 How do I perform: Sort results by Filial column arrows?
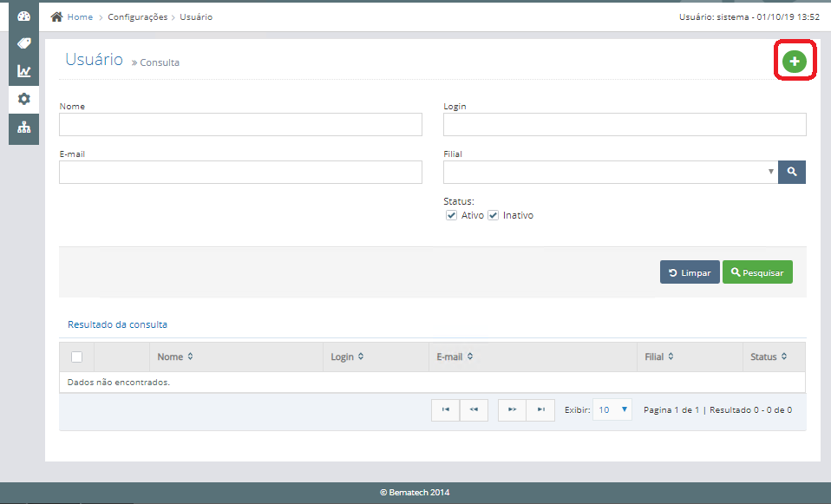(671, 357)
